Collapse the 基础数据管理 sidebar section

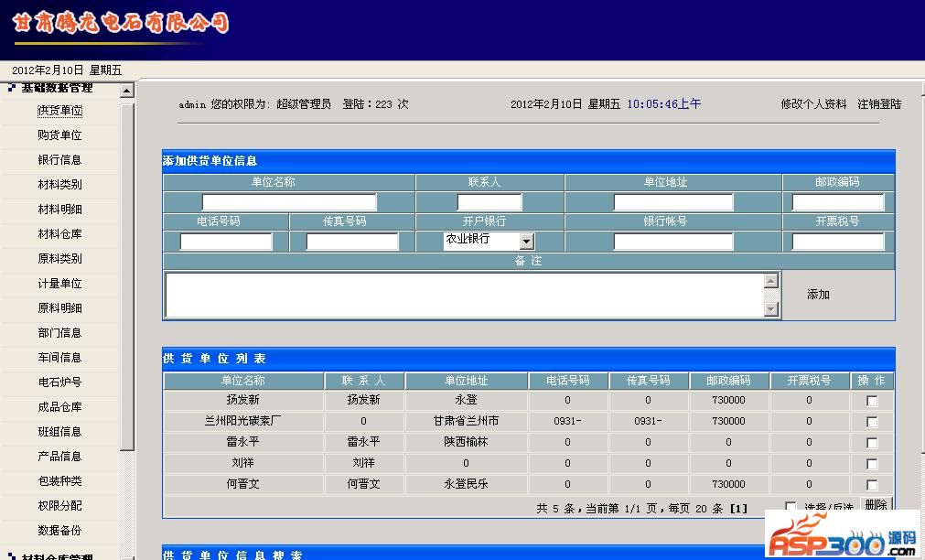coord(55,88)
